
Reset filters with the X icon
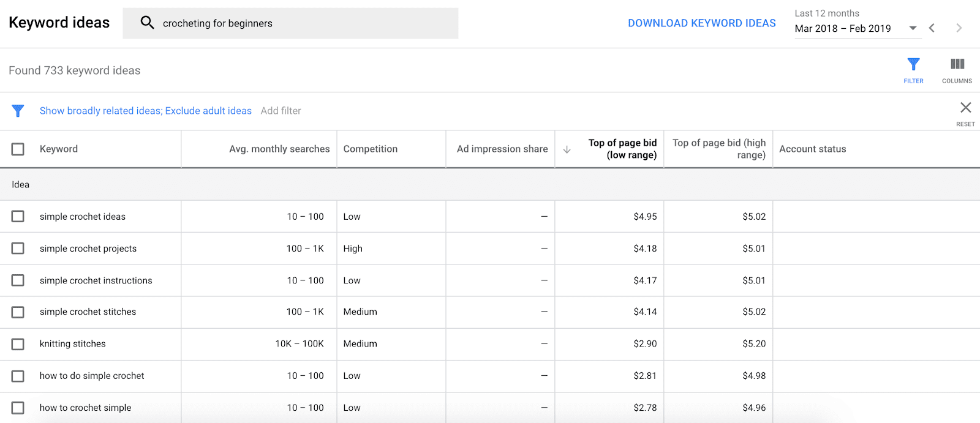point(965,108)
